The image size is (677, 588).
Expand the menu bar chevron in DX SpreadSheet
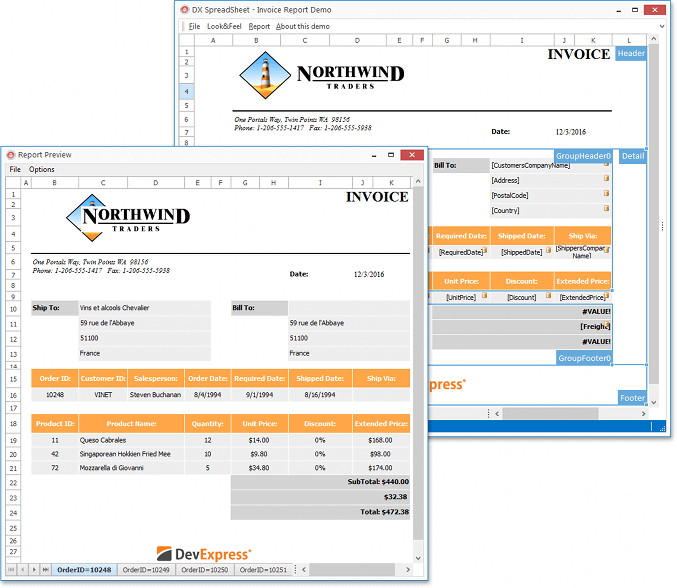point(662,26)
